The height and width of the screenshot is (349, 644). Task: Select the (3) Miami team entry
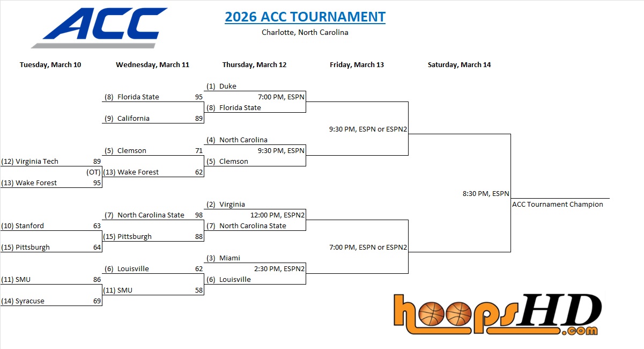click(x=223, y=258)
